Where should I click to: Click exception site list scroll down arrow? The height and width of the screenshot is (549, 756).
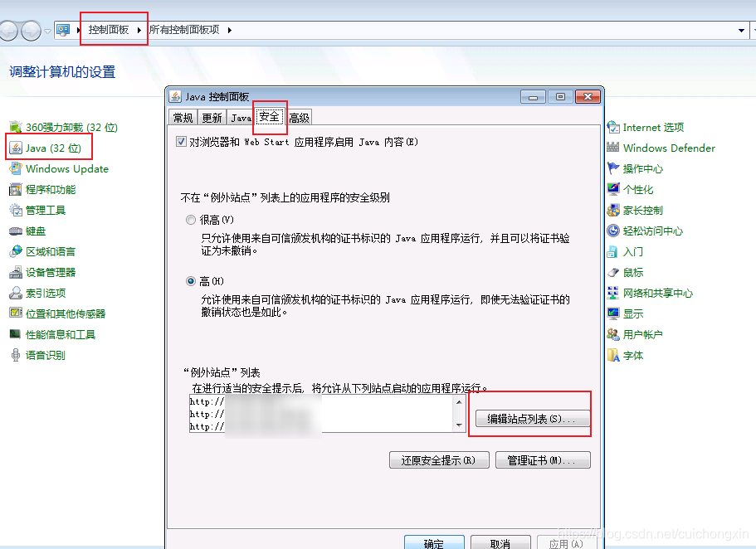tap(459, 425)
